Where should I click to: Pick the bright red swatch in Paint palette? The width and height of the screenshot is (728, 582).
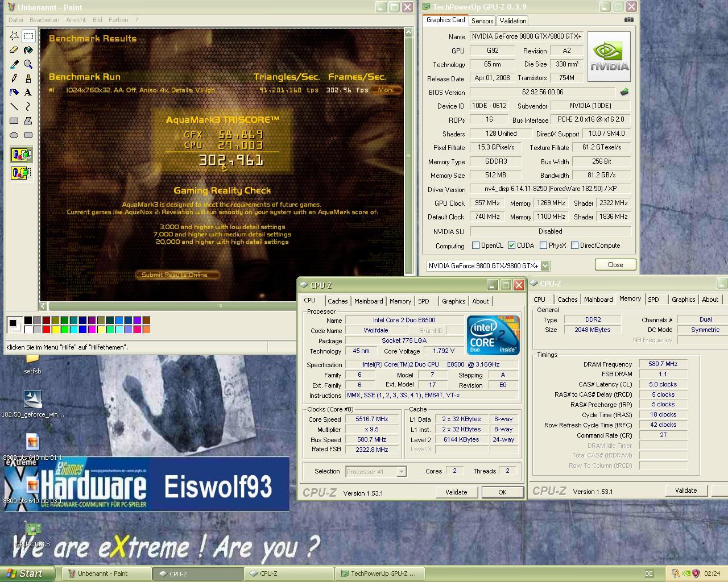coord(47,329)
